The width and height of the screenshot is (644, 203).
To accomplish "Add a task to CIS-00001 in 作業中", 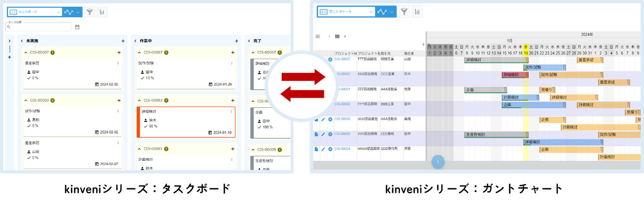I will pyautogui.click(x=233, y=149).
